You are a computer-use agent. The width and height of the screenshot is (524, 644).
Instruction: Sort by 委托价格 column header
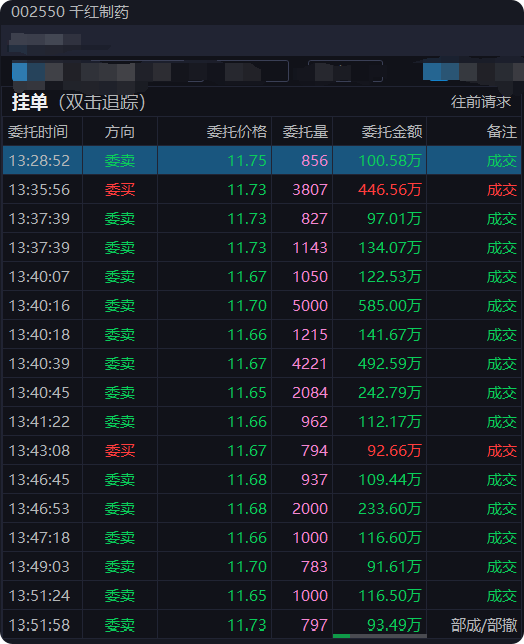click(x=237, y=132)
